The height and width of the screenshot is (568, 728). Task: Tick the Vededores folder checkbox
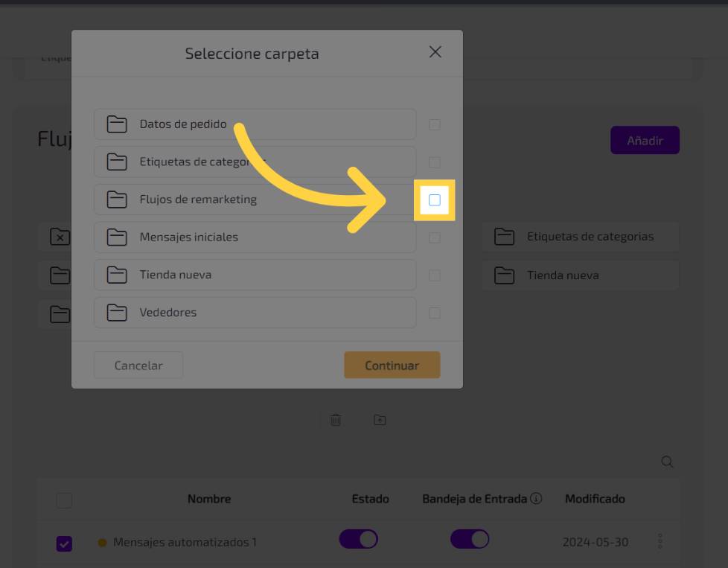coord(435,313)
